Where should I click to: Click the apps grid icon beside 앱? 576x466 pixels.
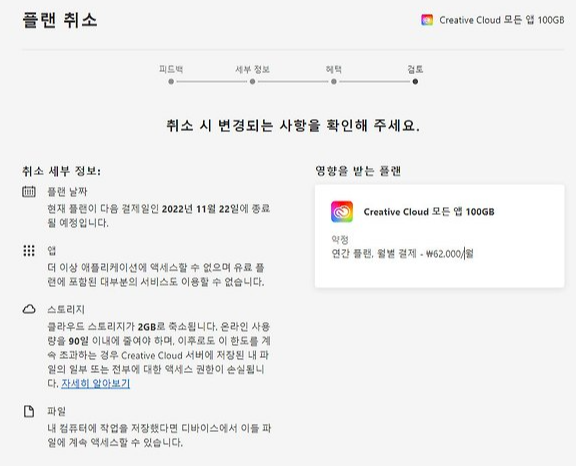(x=29, y=250)
